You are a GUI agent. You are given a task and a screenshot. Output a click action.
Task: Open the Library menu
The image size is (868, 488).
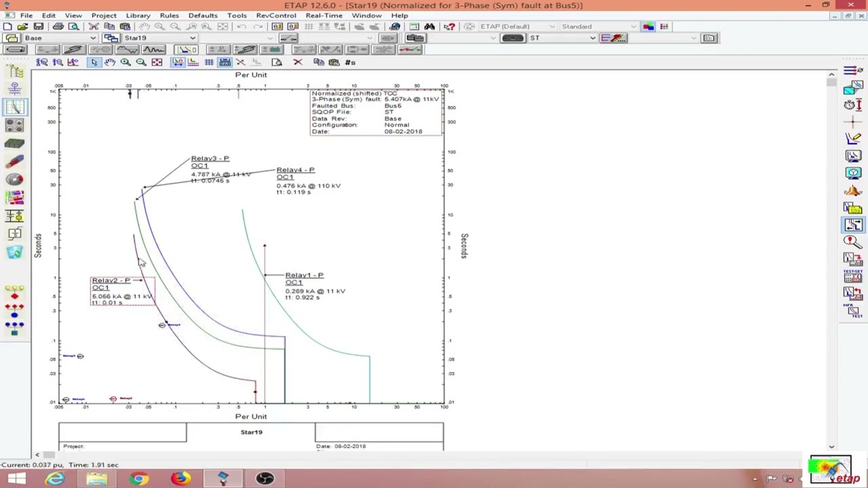[138, 15]
